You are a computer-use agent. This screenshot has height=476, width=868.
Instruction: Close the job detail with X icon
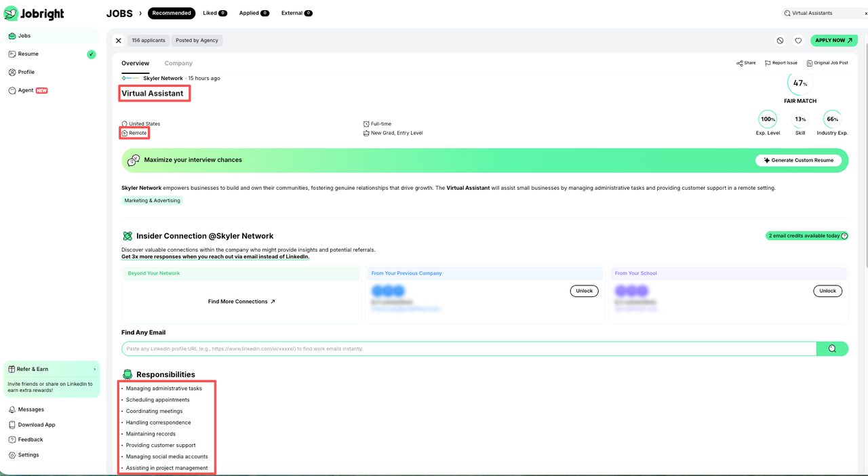119,41
